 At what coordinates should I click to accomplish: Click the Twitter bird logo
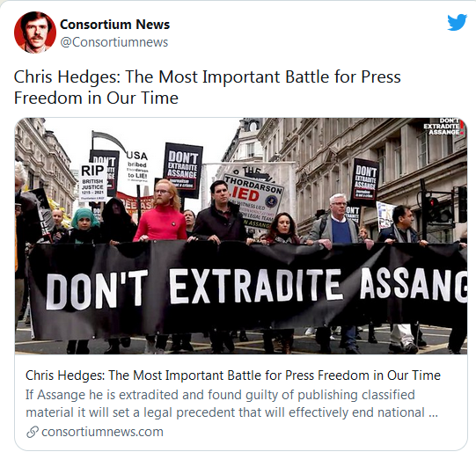tap(457, 22)
